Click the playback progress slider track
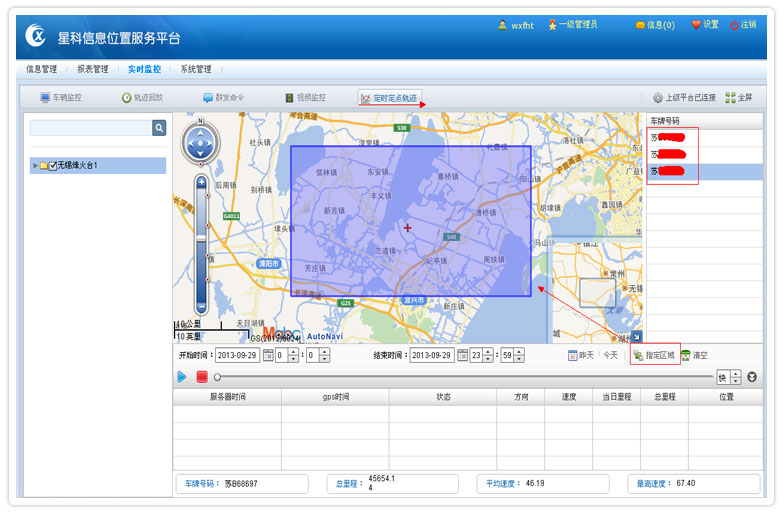784x515 pixels. pos(460,377)
